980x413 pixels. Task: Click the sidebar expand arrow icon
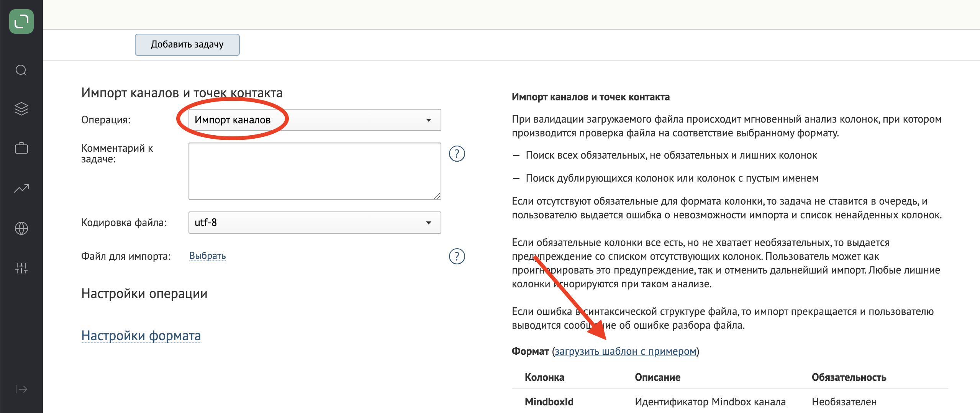[21, 389]
